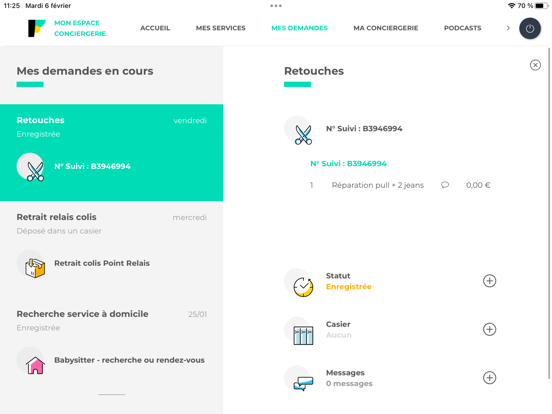
Task: Select the Mes Demandes tab
Action: pos(299,28)
